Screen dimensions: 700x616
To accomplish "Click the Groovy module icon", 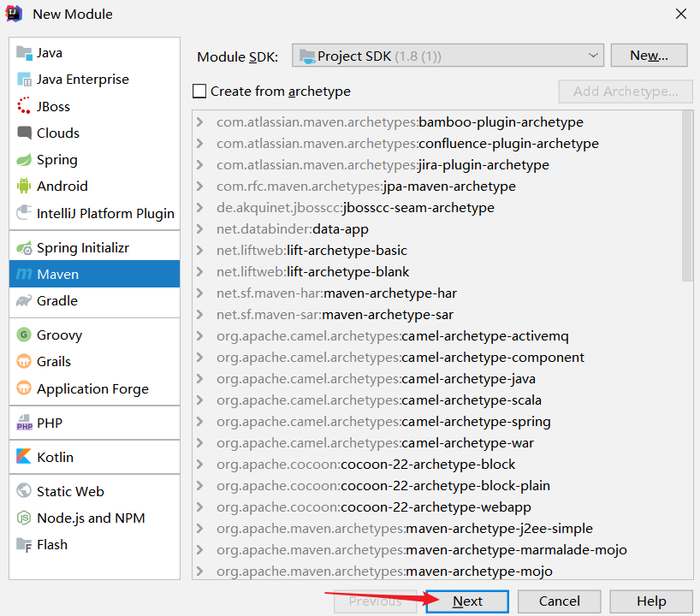I will click(x=23, y=335).
